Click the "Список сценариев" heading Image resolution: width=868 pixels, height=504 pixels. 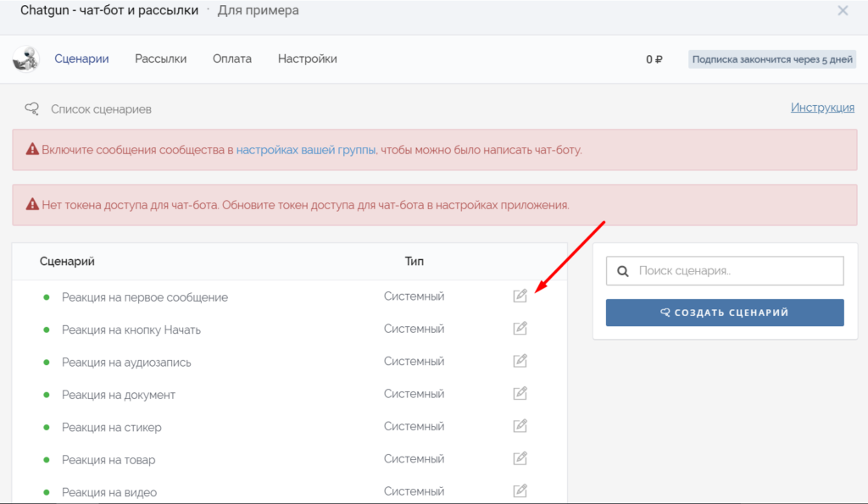[101, 109]
